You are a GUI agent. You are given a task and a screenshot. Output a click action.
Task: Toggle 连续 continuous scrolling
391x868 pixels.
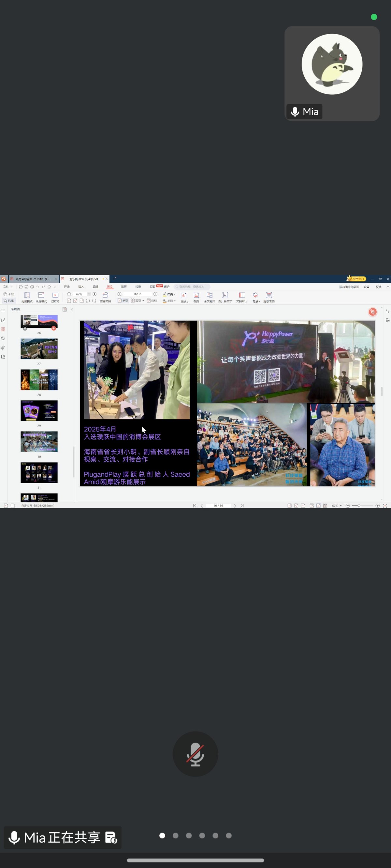pos(152,301)
